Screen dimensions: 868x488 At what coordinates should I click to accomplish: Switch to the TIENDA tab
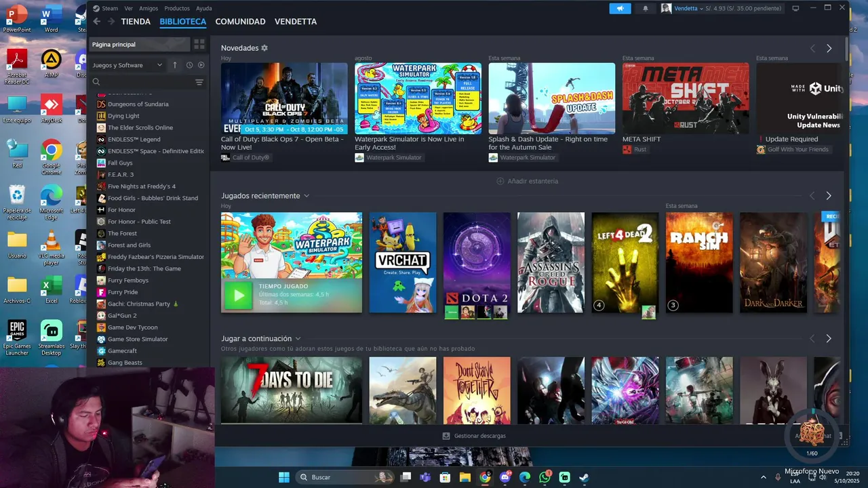pos(136,22)
